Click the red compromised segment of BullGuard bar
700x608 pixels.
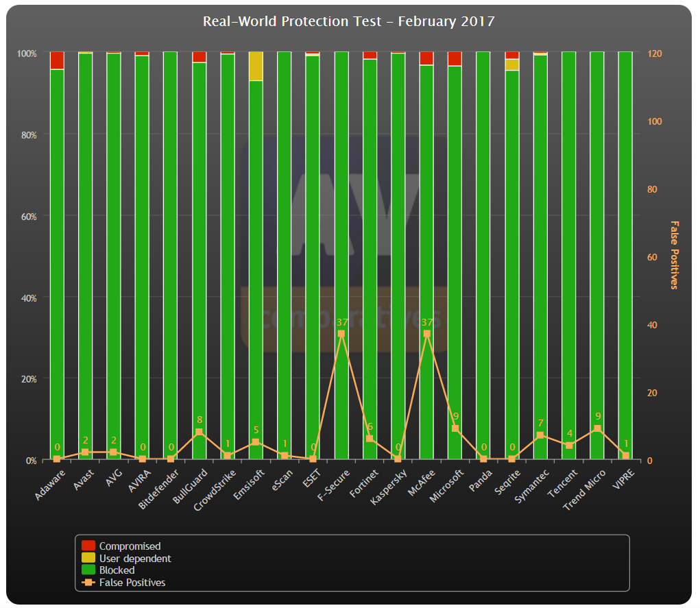click(199, 57)
